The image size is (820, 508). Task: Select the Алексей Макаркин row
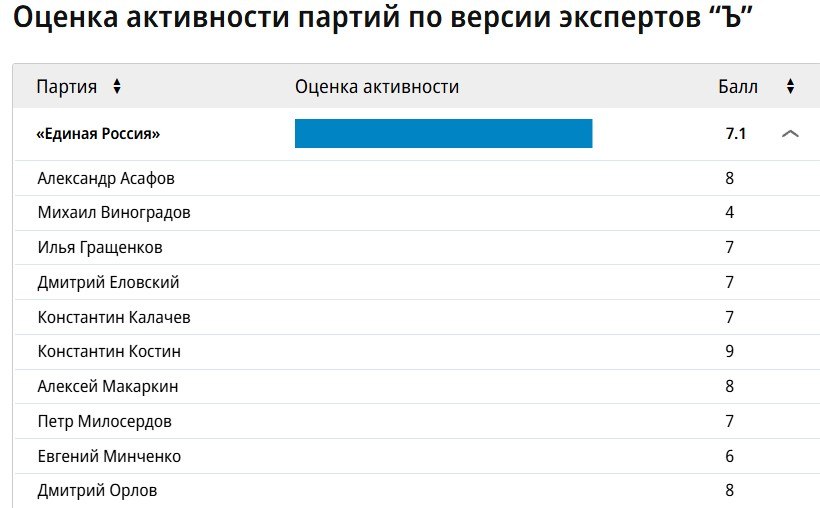417,387
